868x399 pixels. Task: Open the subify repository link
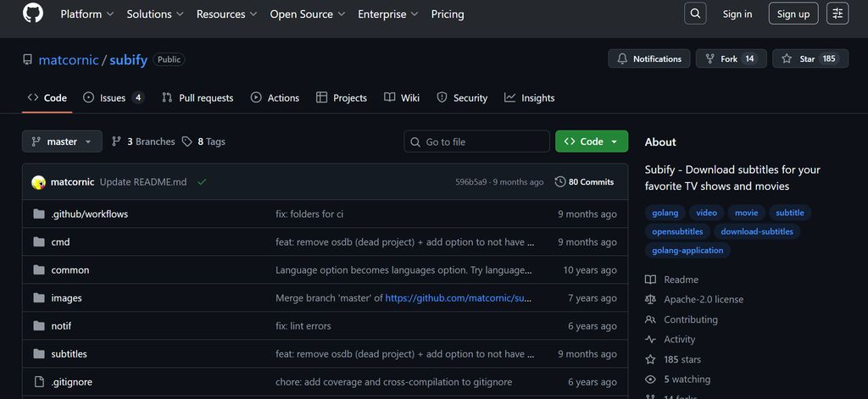[129, 60]
